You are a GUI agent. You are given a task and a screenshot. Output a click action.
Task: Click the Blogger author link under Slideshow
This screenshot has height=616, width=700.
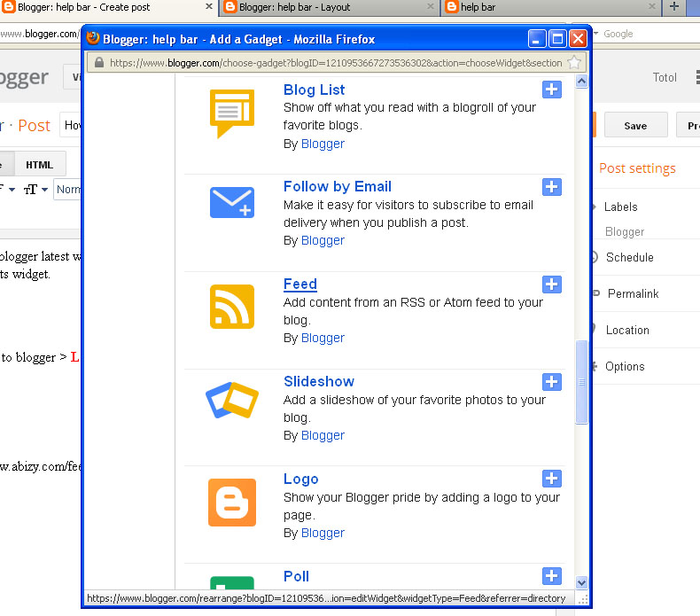(323, 435)
